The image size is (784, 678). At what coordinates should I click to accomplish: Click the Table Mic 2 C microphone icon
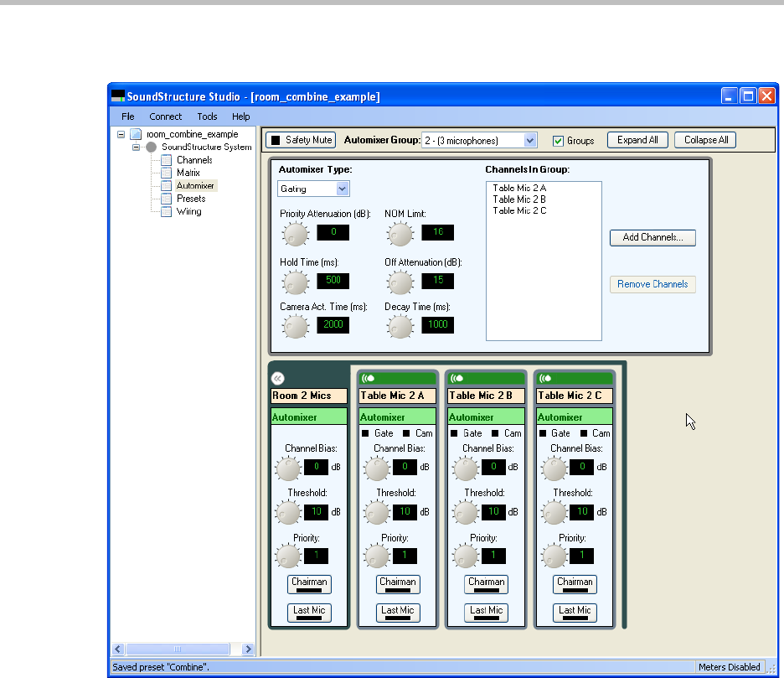pos(545,378)
